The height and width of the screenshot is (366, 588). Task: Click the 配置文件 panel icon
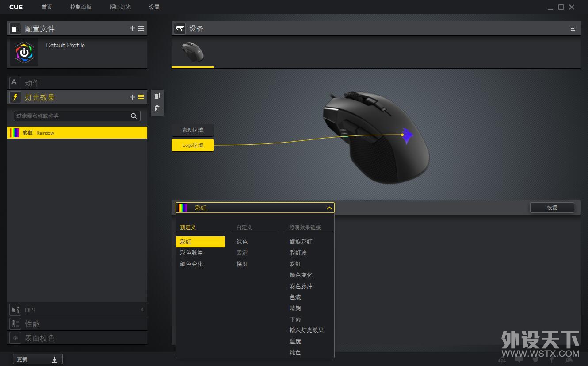pyautogui.click(x=15, y=28)
